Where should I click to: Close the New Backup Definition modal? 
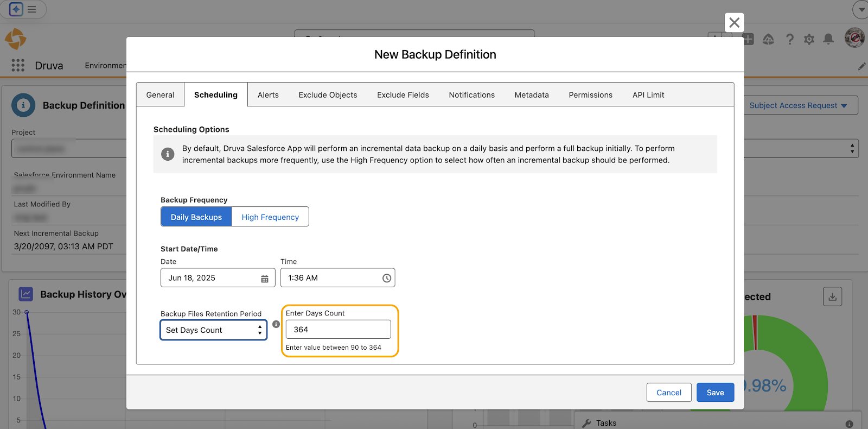(x=734, y=23)
